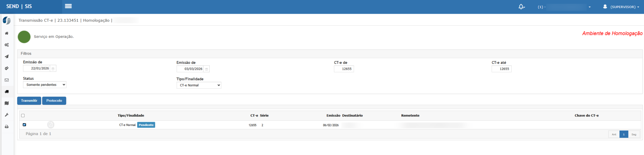Click the Transmitir button
The image size is (644, 155).
[x=29, y=101]
